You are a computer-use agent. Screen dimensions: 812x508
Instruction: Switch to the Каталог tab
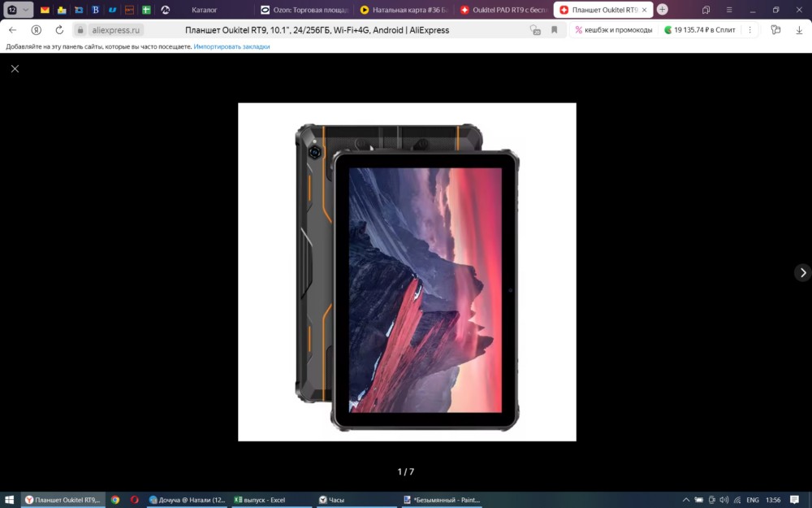coord(205,10)
